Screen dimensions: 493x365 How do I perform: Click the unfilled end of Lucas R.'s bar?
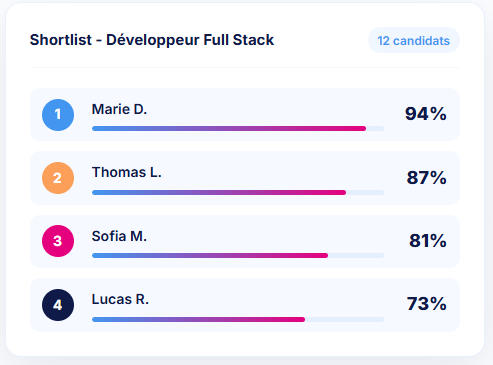pyautogui.click(x=345, y=319)
